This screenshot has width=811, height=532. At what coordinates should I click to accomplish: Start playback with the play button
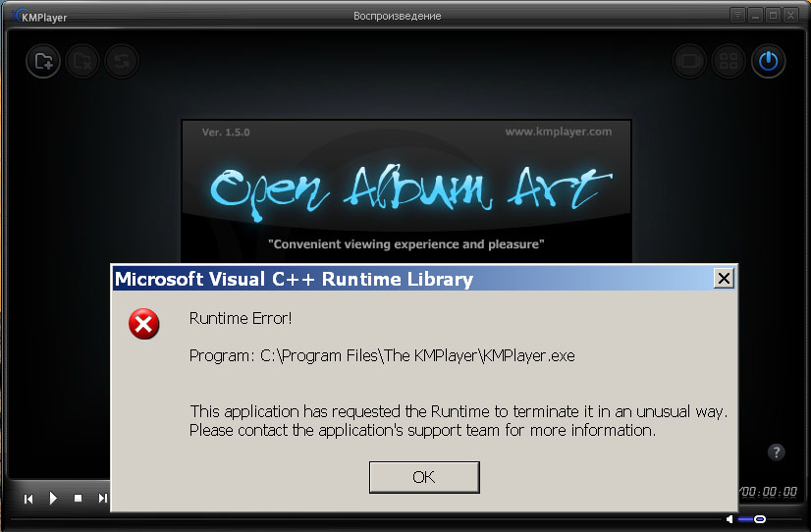pyautogui.click(x=53, y=498)
